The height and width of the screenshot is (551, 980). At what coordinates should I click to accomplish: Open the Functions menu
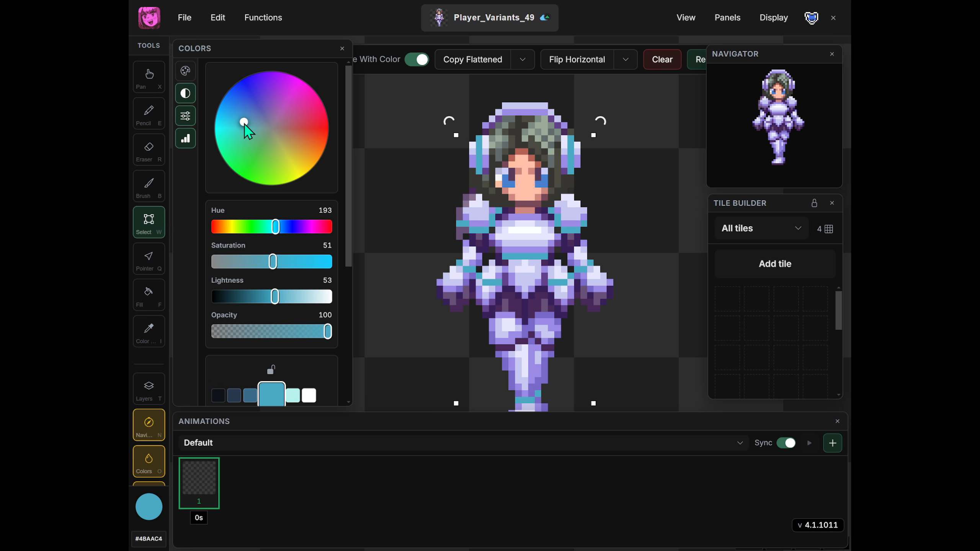pyautogui.click(x=263, y=18)
